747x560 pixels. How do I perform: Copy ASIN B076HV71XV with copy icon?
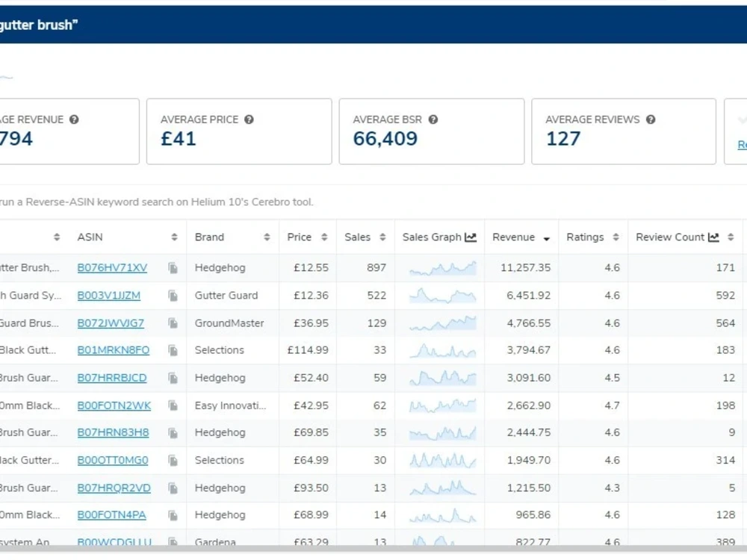click(x=173, y=268)
